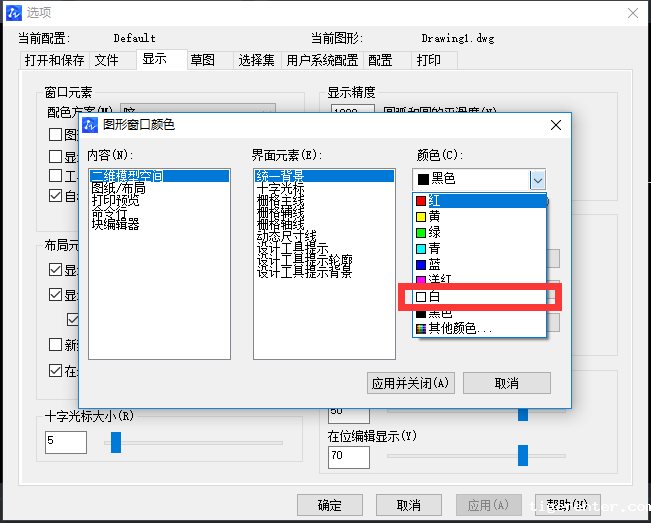
Task: Click the crosshair size slider handle
Action: (x=116, y=440)
